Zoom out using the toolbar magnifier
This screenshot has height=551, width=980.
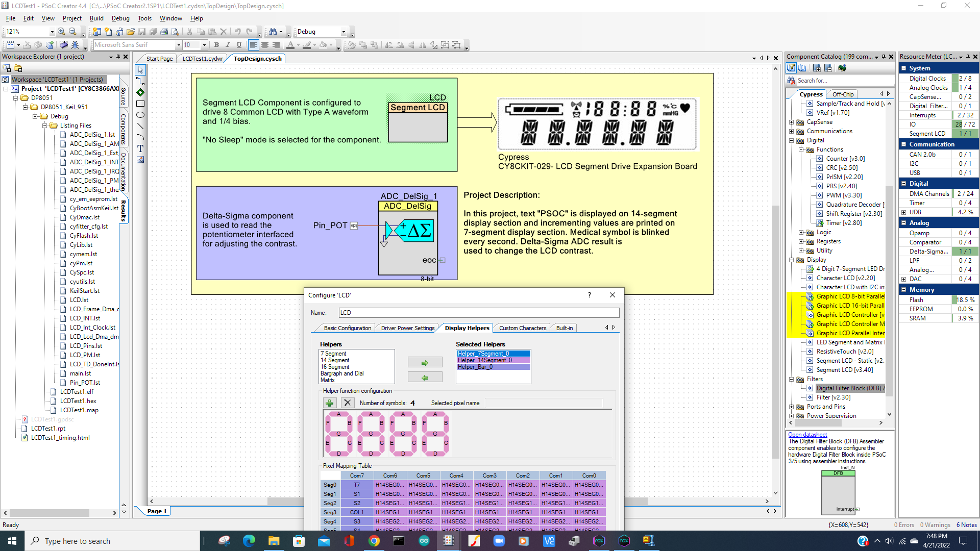[x=72, y=32]
